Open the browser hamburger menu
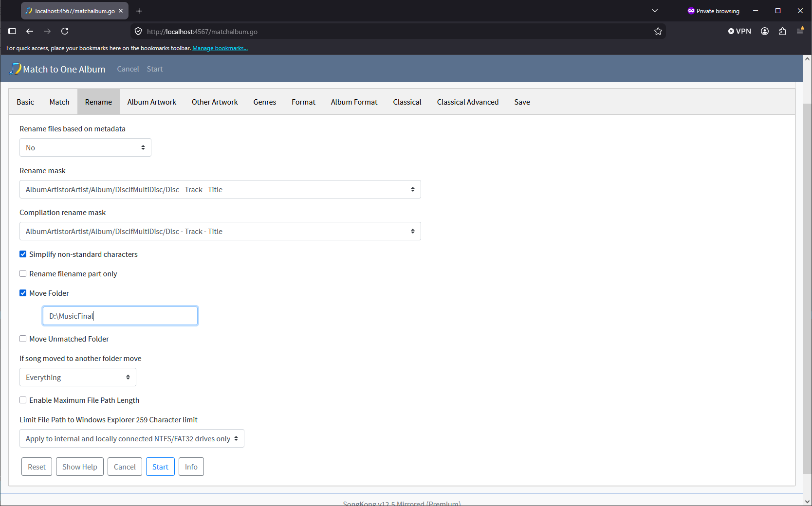812x506 pixels. [x=800, y=31]
